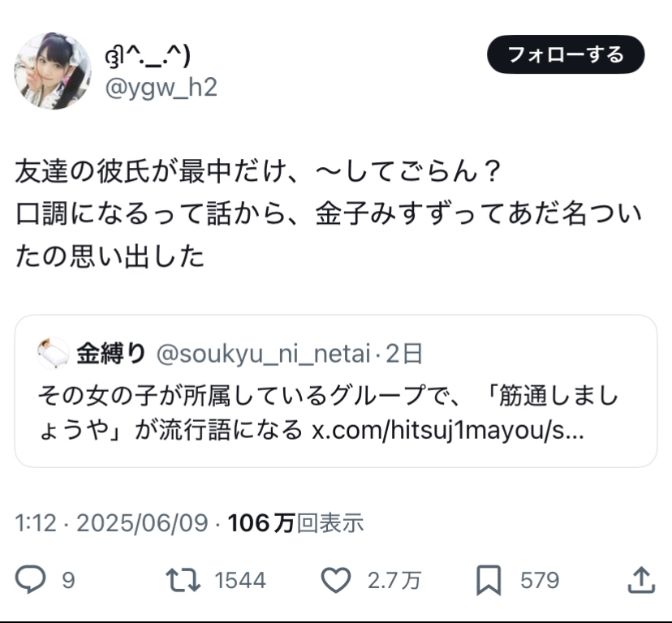This screenshot has height=623, width=672.
Task: Open the @ygw_h2 handle link
Action: (x=162, y=88)
